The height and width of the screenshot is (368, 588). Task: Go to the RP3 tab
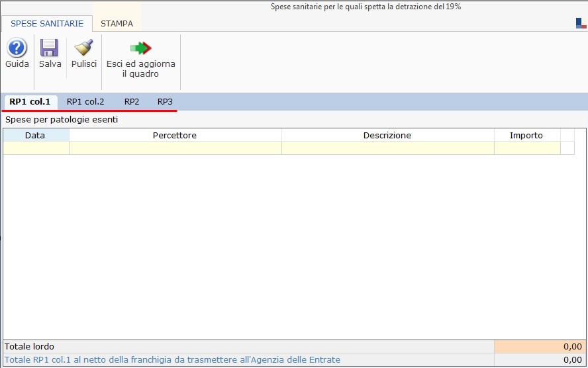pos(165,102)
